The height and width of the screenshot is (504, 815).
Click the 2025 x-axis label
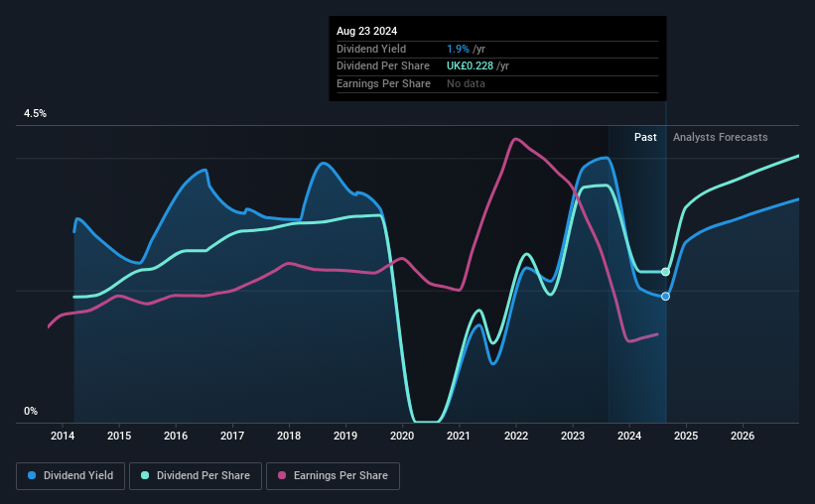pyautogui.click(x=686, y=436)
